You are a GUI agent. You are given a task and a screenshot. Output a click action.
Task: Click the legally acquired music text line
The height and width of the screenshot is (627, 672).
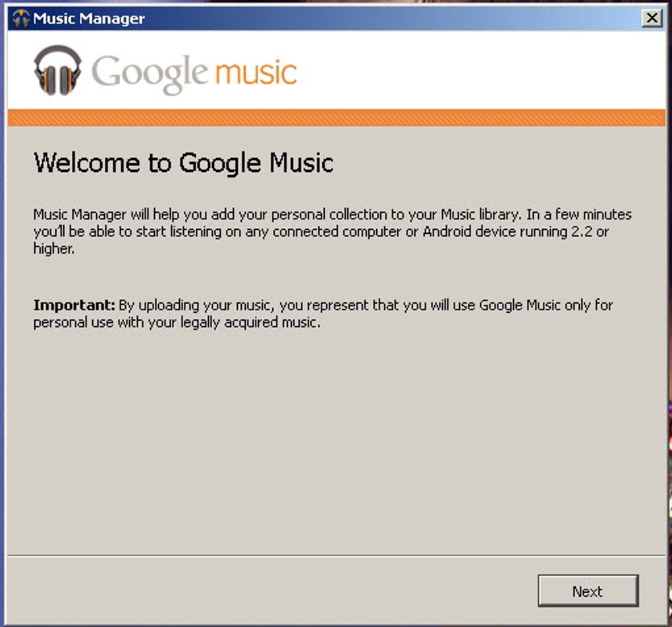(x=177, y=322)
